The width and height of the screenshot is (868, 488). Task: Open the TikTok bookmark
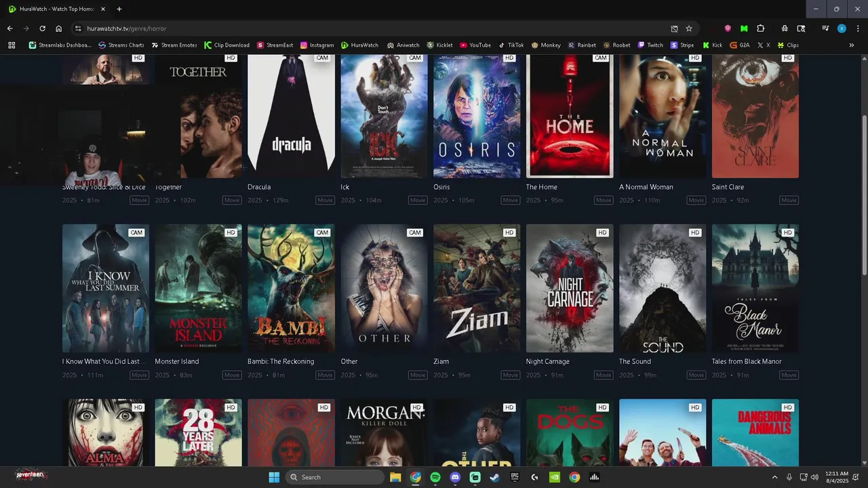pos(511,45)
